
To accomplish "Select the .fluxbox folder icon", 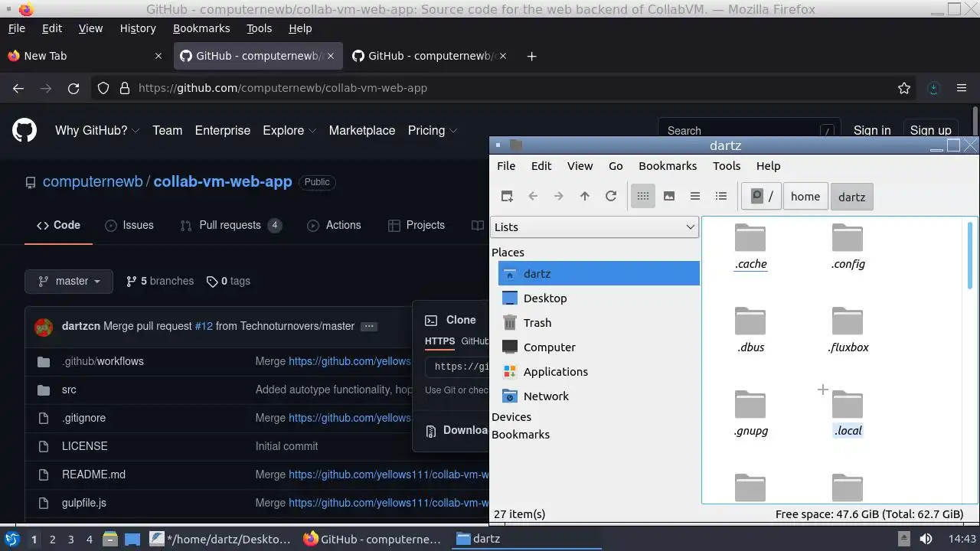I will pyautogui.click(x=848, y=321).
